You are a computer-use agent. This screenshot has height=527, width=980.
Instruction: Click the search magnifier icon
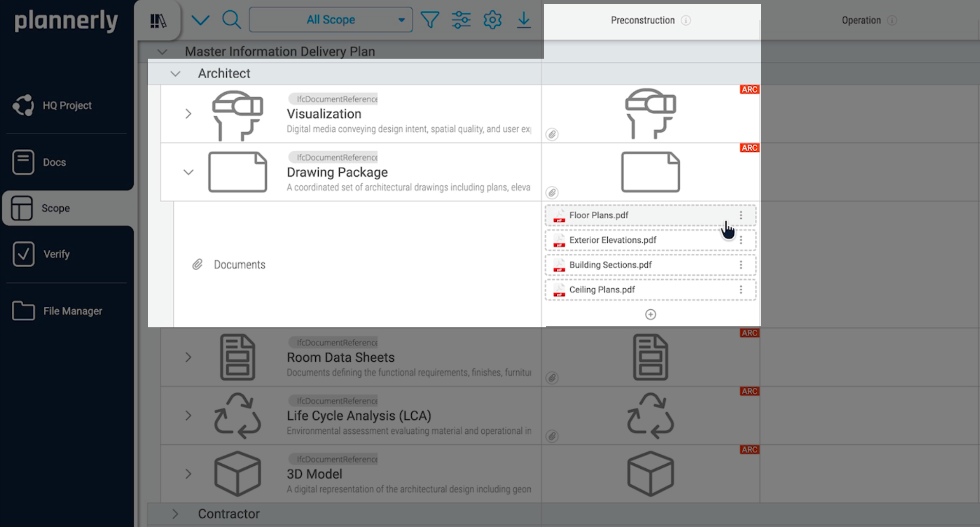[231, 20]
